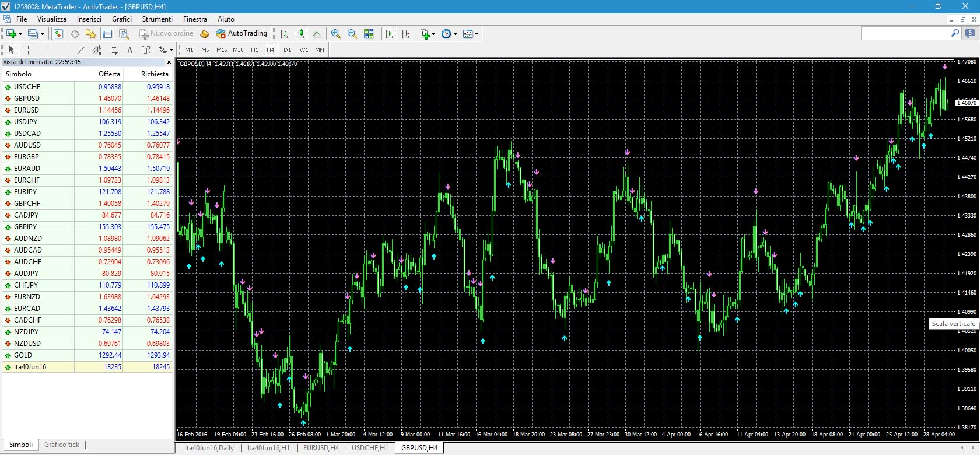Click the search magnifier icon
Screen dimensions: 980x455
pyautogui.click(x=956, y=33)
